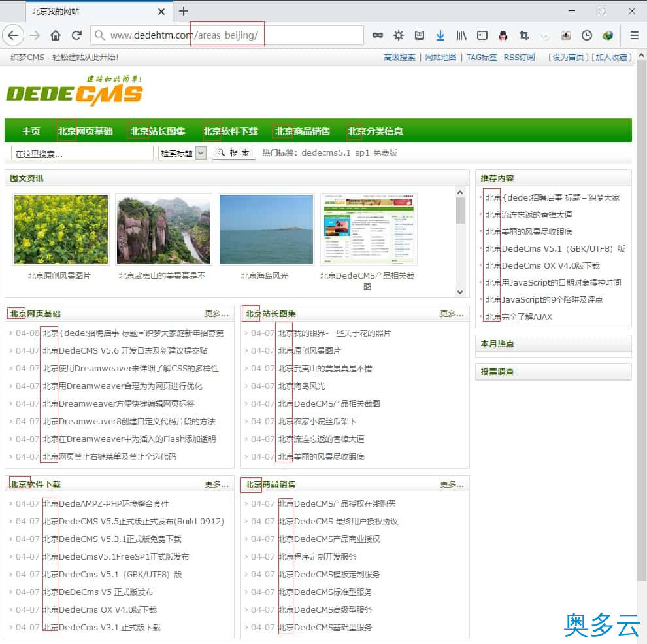Click the 在这里搜索 search field

click(x=82, y=153)
